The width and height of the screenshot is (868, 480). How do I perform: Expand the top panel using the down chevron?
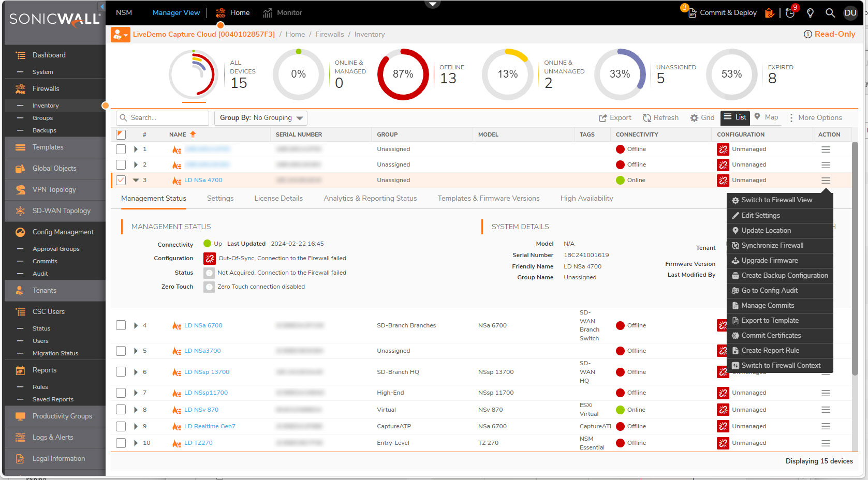click(432, 4)
